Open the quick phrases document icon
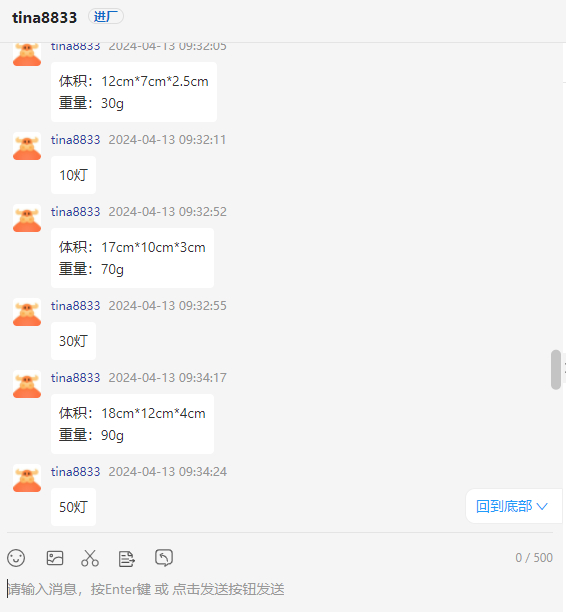 click(x=126, y=559)
